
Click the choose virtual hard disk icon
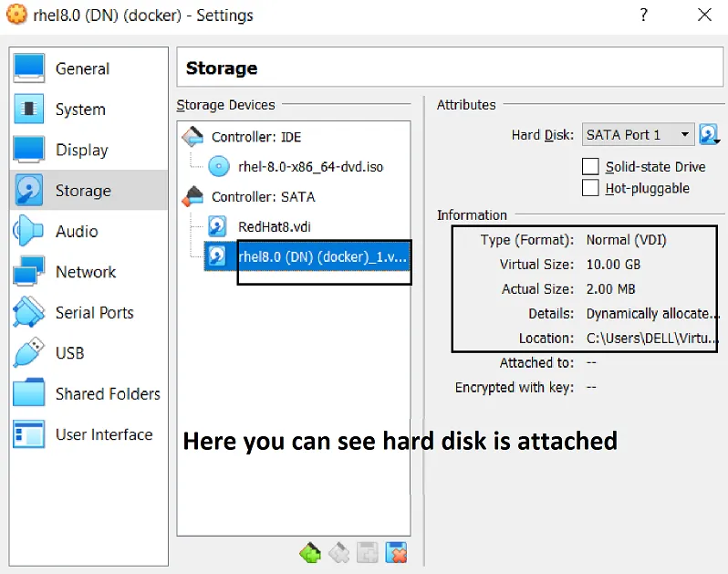point(710,135)
